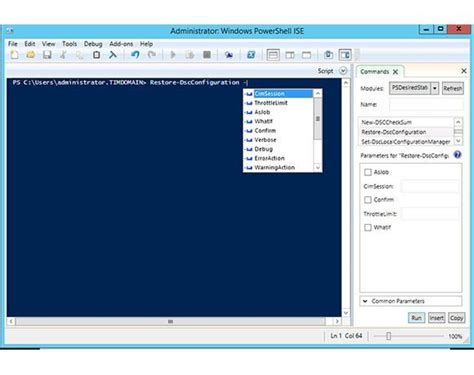Click the Refresh button
474x375 pixels.
pyautogui.click(x=453, y=88)
